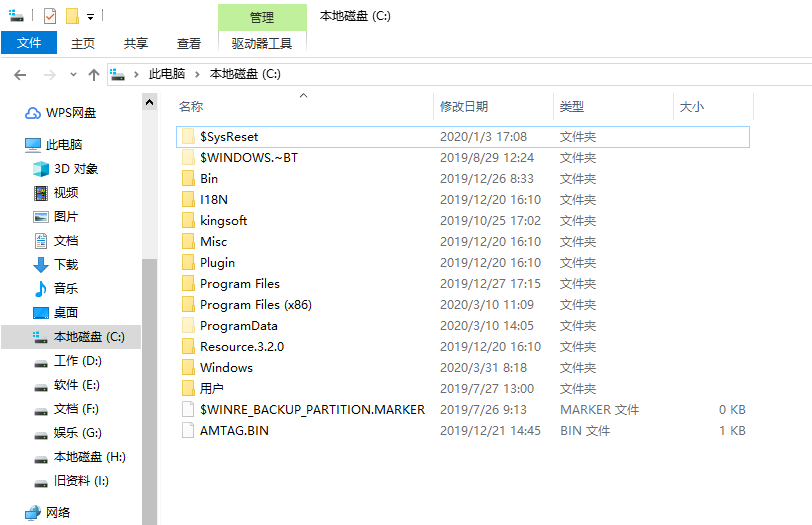Click the Windows folder icon in file list

pos(188,368)
